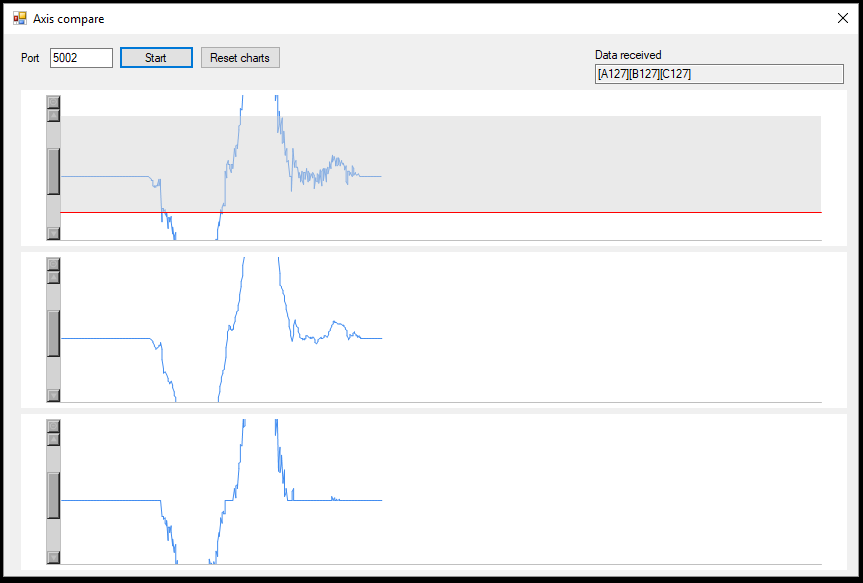Click the Reset charts button
This screenshot has width=863, height=583.
(240, 58)
